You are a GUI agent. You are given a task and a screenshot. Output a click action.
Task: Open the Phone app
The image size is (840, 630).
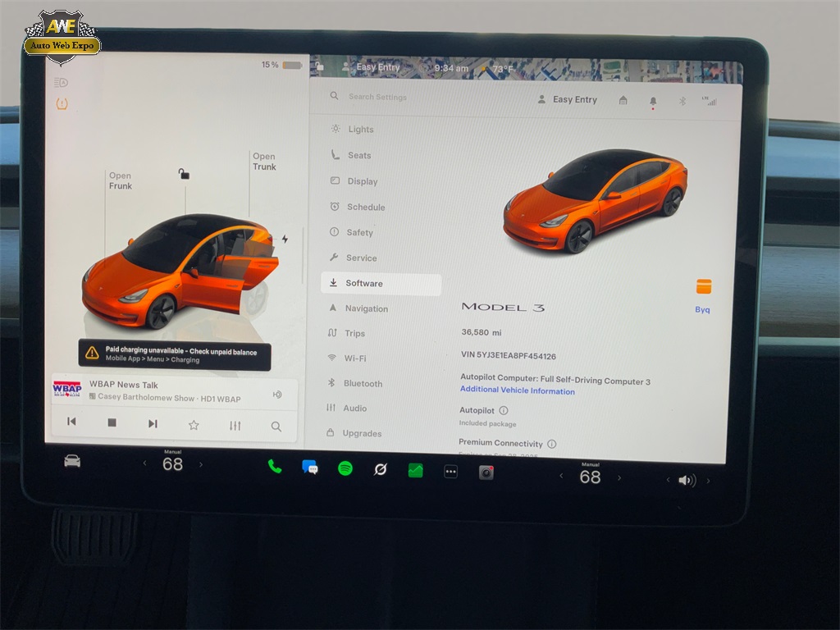click(x=274, y=467)
